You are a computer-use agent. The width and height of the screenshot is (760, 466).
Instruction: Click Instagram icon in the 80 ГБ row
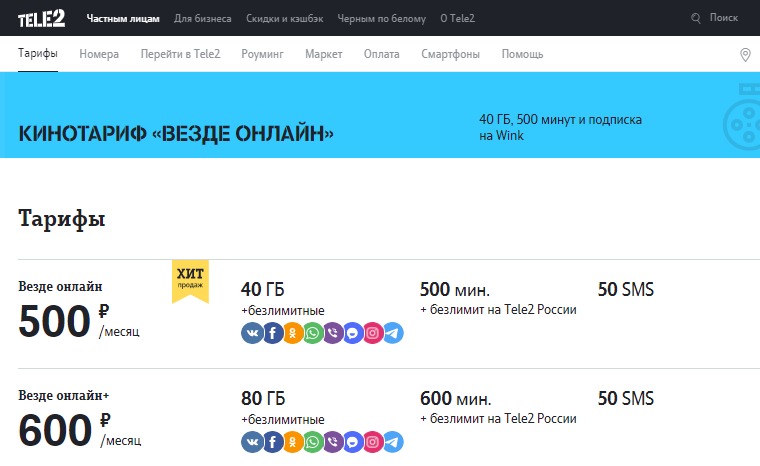(373, 442)
